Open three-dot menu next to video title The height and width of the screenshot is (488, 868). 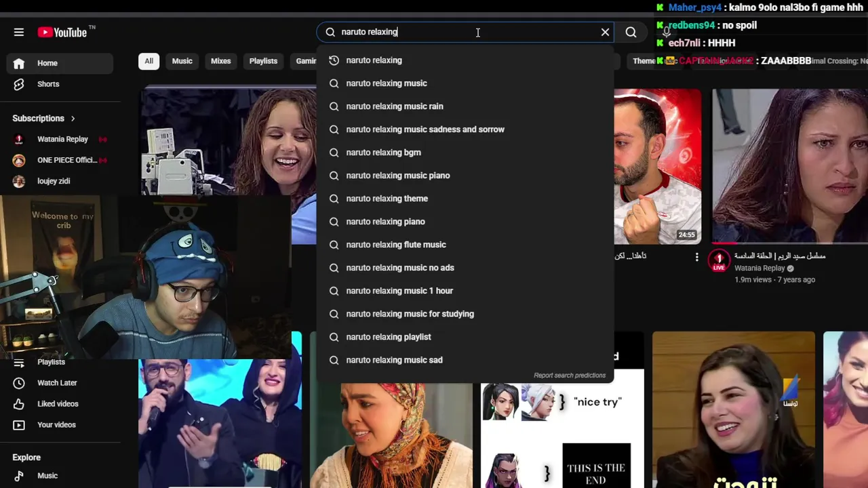[696, 257]
